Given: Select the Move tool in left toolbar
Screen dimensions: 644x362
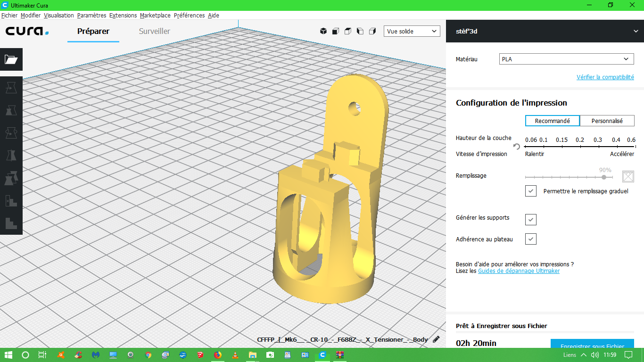Looking at the screenshot, I should click(11, 88).
